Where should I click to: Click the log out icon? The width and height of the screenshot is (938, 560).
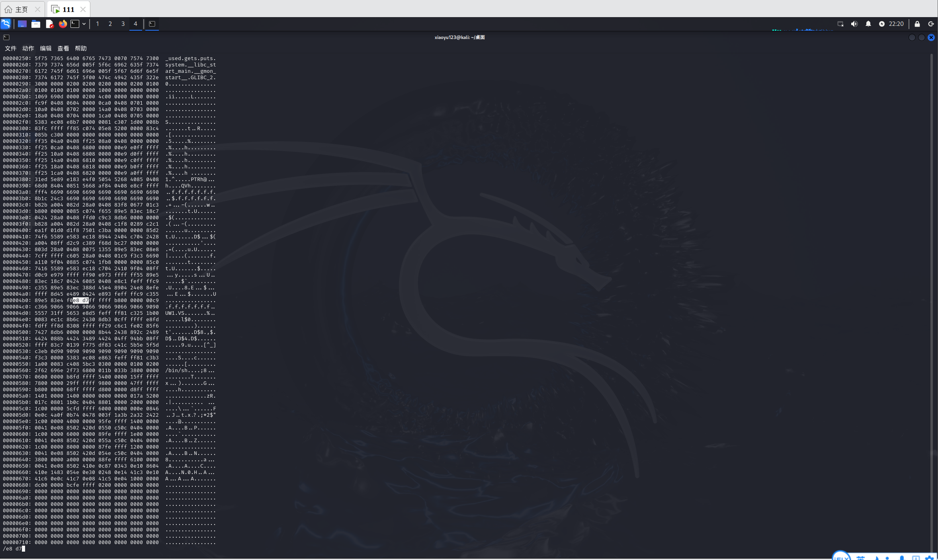(931, 24)
